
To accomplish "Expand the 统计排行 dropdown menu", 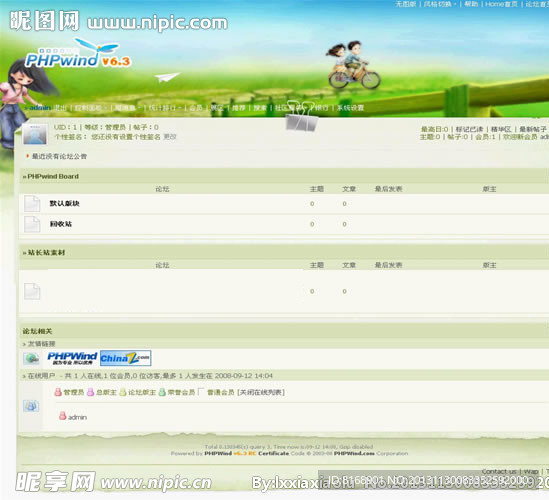I will pyautogui.click(x=165, y=108).
